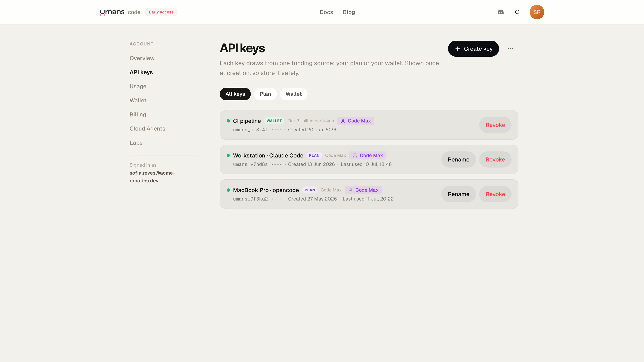Revoke the MacBook Pro opencode key

pyautogui.click(x=495, y=194)
